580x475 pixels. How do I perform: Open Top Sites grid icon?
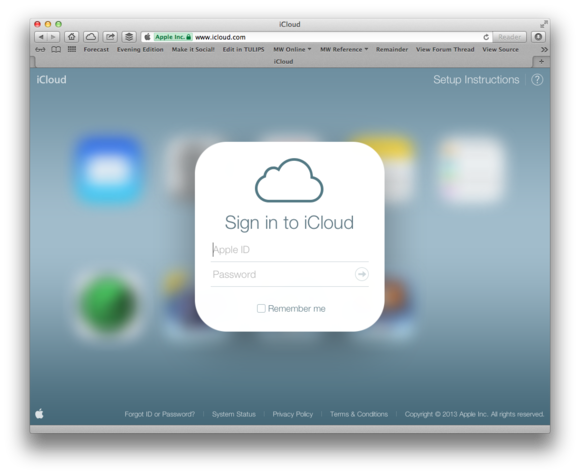coord(72,49)
